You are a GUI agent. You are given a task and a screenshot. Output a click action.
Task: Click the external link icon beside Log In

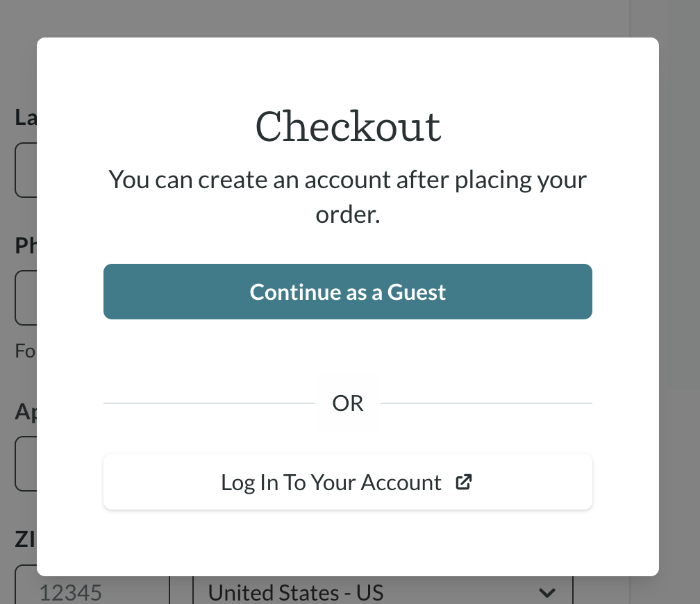(x=463, y=482)
